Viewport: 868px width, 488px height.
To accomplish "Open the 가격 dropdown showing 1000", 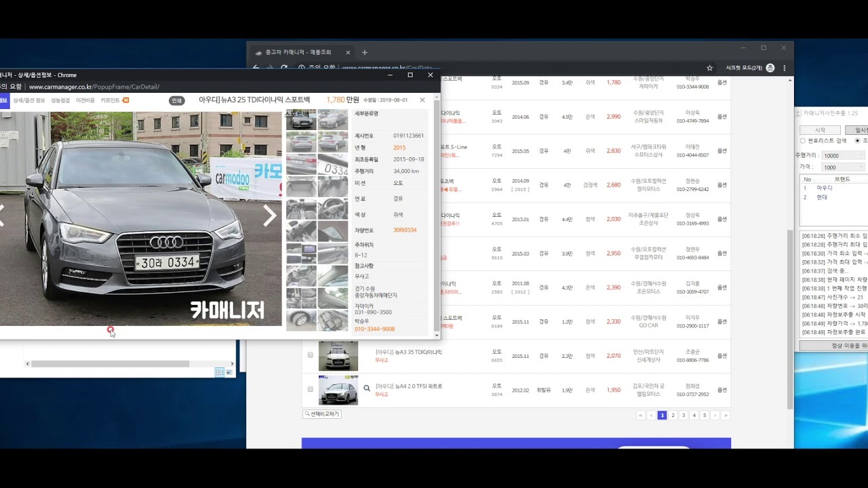I will tap(843, 167).
